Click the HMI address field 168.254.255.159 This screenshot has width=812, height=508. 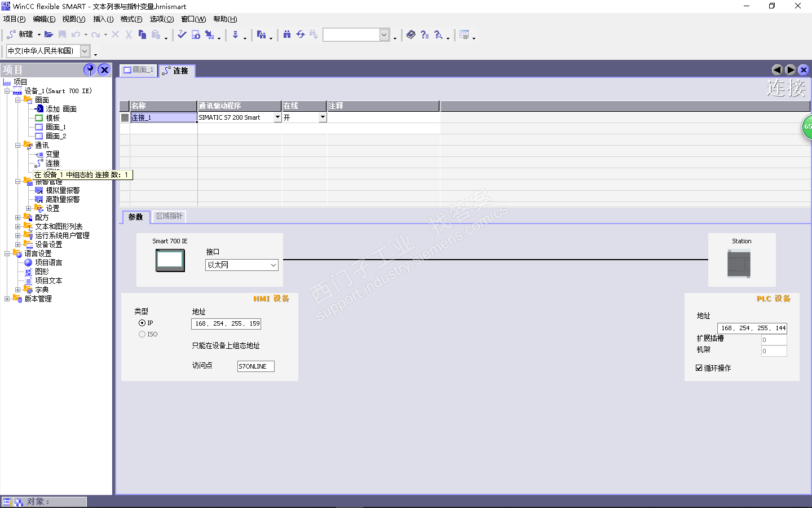(x=226, y=323)
